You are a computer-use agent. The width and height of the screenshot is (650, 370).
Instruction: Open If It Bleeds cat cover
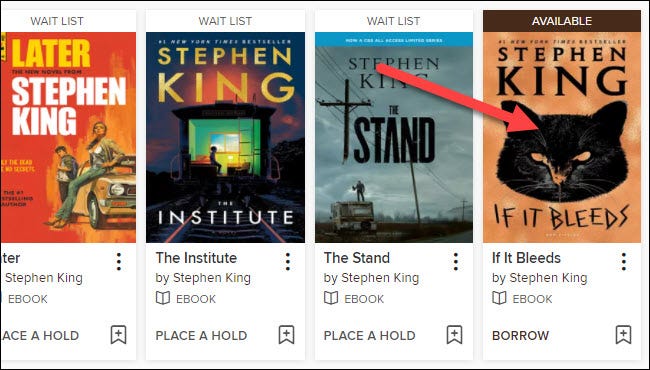point(562,137)
